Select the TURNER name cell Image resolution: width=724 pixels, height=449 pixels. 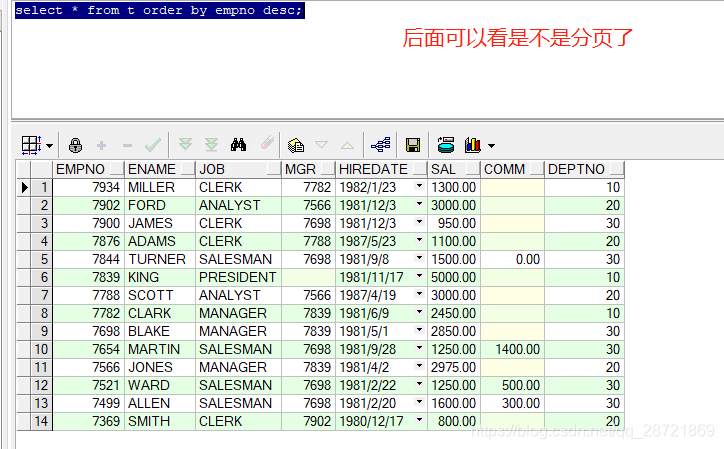160,259
